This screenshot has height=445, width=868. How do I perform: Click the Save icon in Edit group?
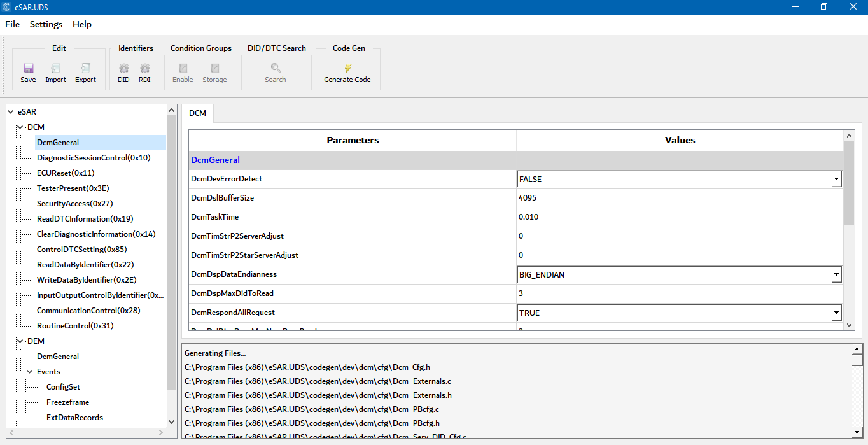[28, 69]
